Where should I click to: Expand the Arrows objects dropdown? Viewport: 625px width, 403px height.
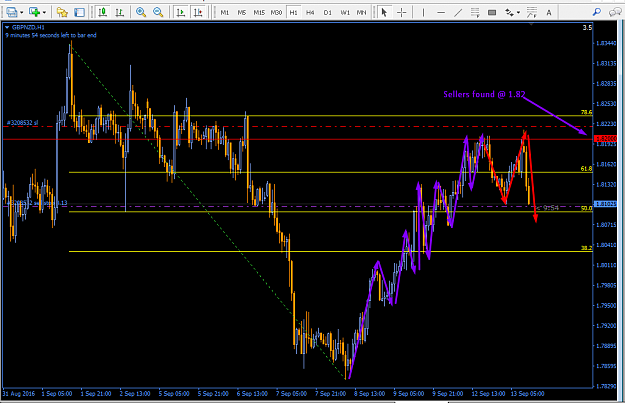[x=518, y=13]
